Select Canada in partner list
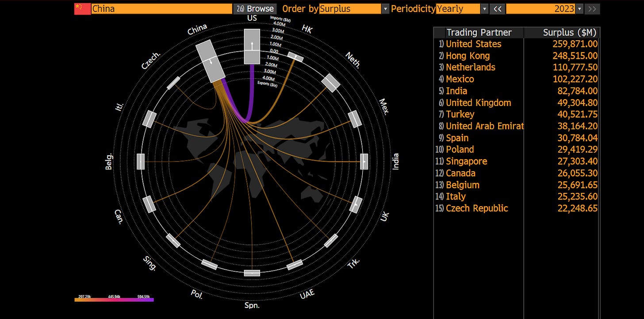Screen dimensions: 644x319 tap(460, 173)
